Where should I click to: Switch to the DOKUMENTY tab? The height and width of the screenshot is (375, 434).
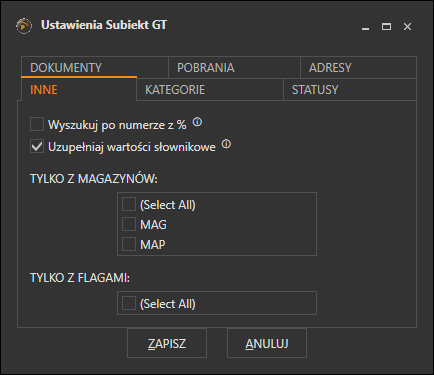(95, 68)
